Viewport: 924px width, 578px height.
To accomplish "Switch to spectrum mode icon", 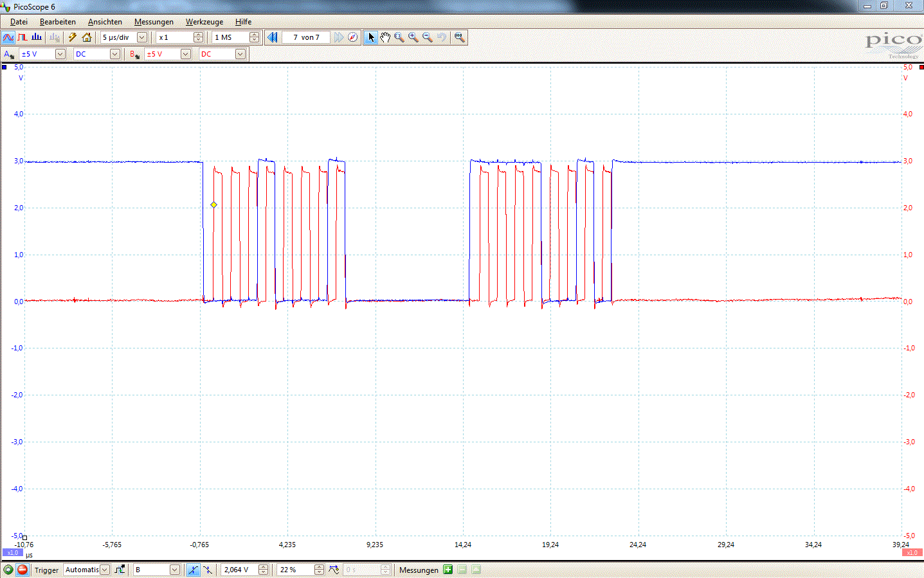I will click(37, 37).
